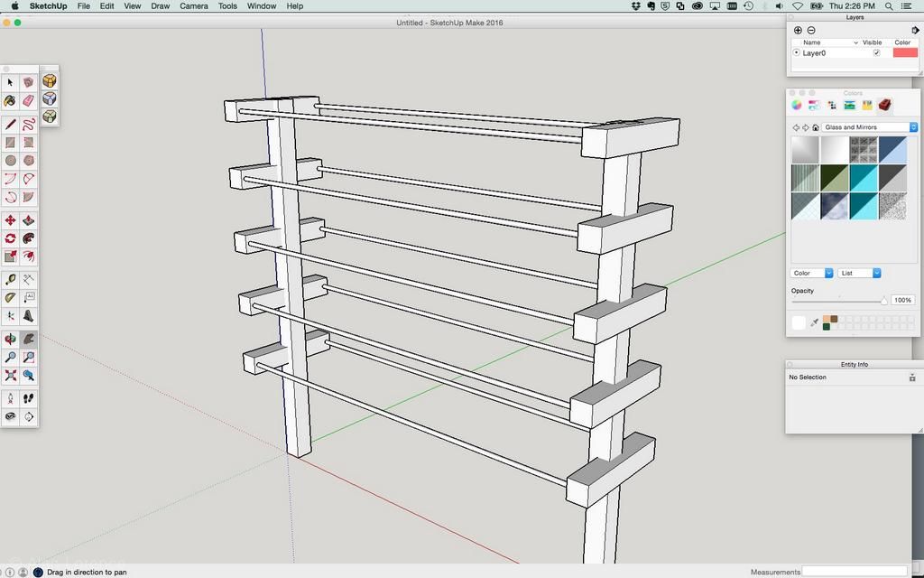Click the materials home button
The height and width of the screenshot is (578, 924).
pos(816,127)
